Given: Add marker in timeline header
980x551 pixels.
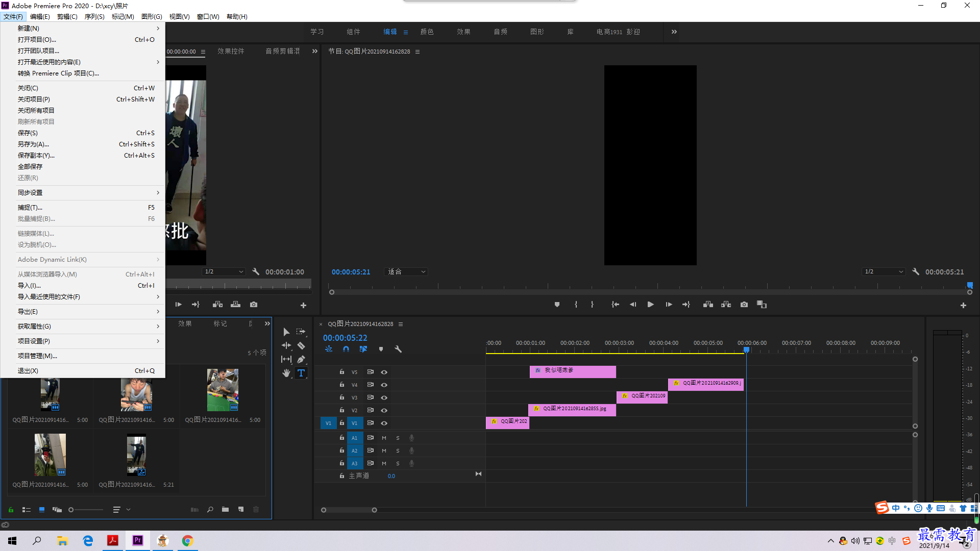Looking at the screenshot, I should click(x=381, y=349).
